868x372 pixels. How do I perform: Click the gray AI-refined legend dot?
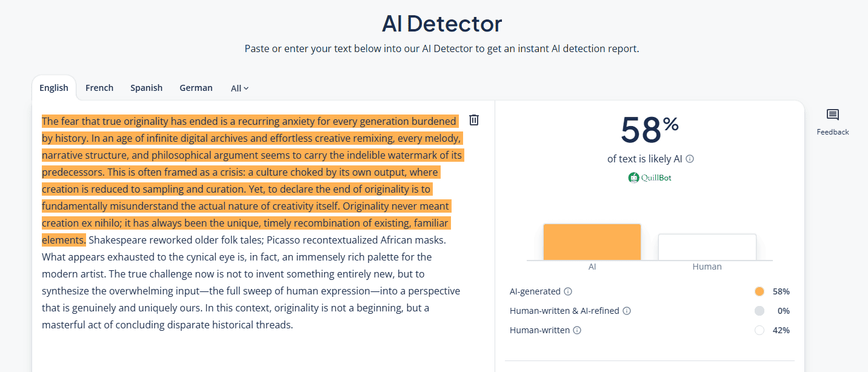760,311
